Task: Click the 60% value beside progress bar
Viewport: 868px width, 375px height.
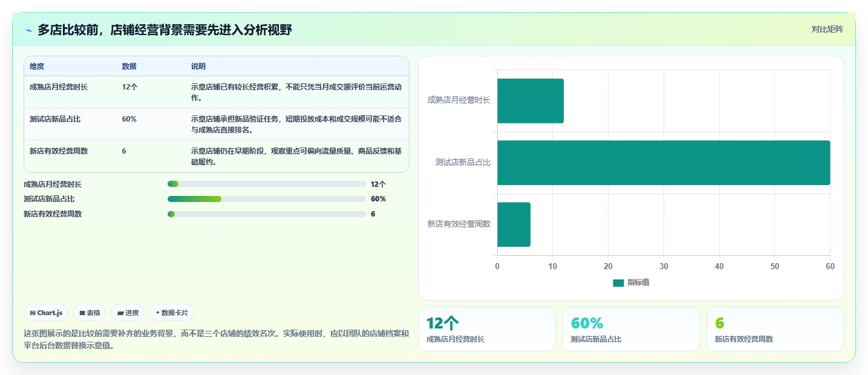Action: click(378, 199)
